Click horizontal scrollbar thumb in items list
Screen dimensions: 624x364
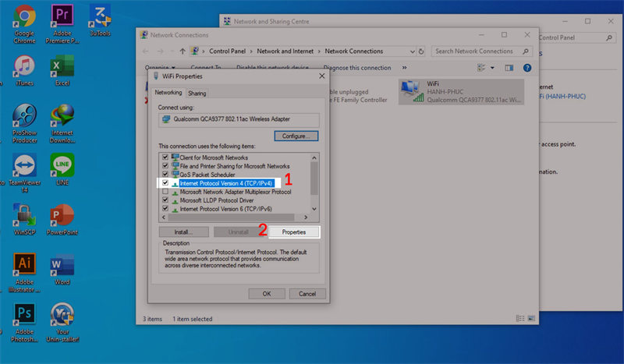click(x=231, y=217)
